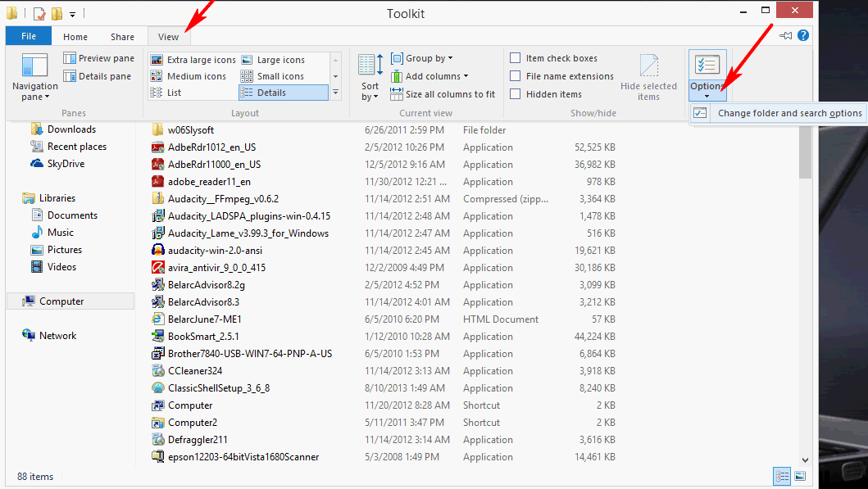Pin the ribbon with the pin icon
The height and width of the screenshot is (489, 868).
click(x=785, y=35)
